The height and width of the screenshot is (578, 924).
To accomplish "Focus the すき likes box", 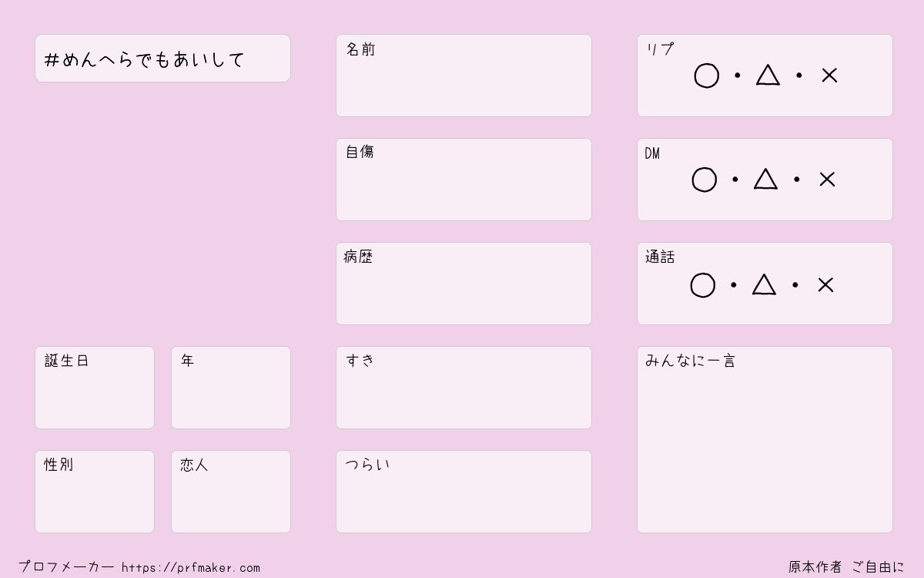I will coord(464,388).
